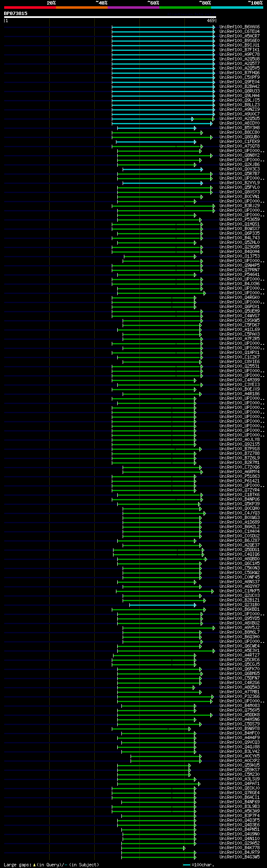Image resolution: width=267 pixels, height=868 pixels.
Task: Select the UniRef100_C1FEK9 label
Action: click(x=239, y=142)
